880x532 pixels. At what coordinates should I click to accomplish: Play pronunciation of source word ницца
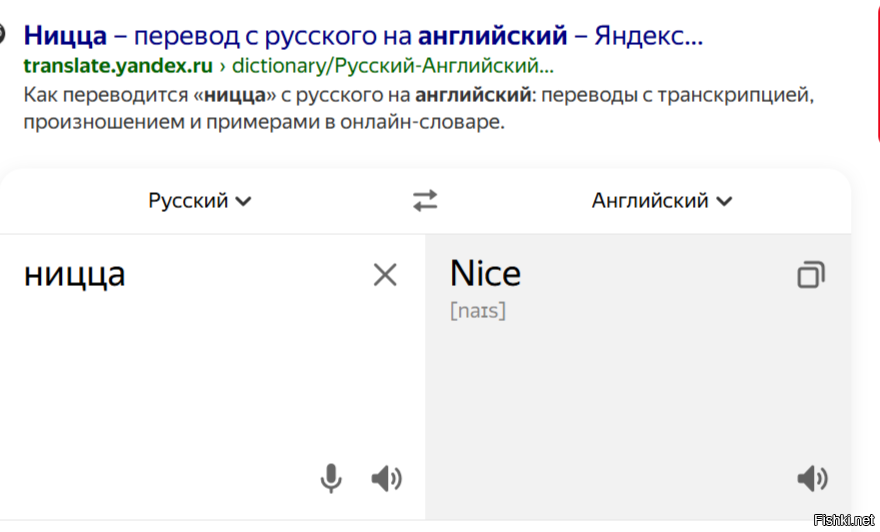pos(387,479)
